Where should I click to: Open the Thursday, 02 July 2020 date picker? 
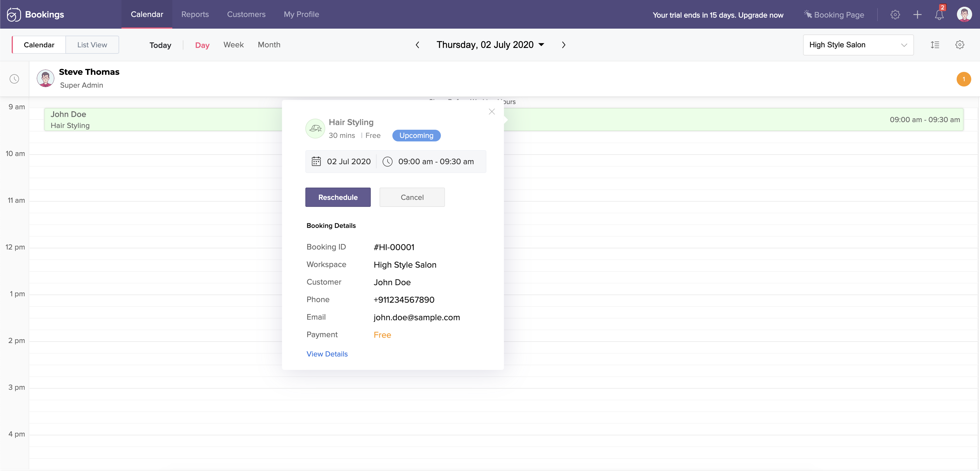[x=490, y=45]
